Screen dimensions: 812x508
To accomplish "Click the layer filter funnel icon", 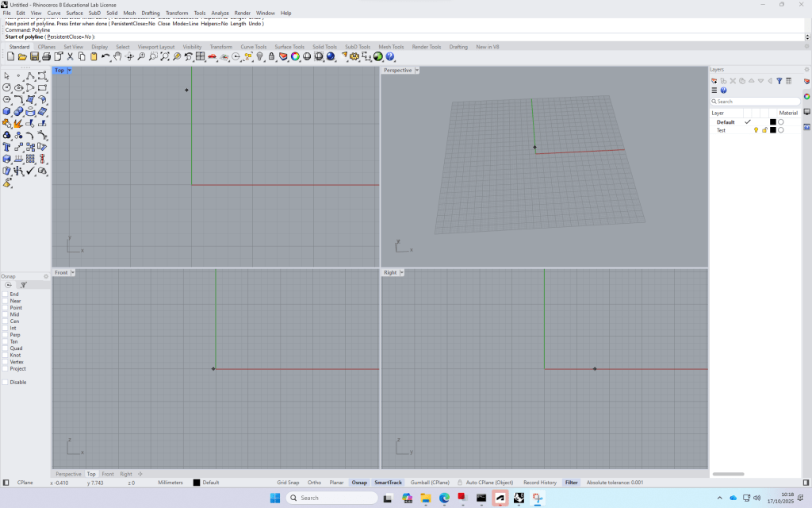I will (779, 81).
